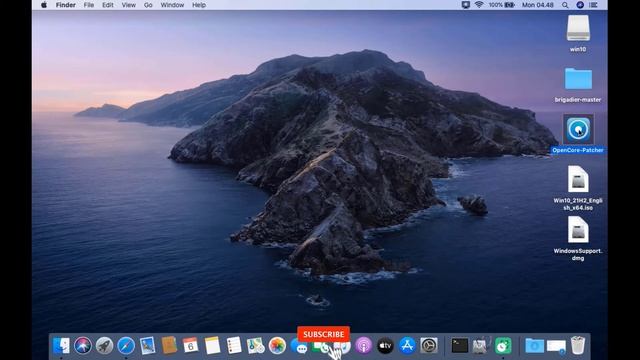This screenshot has width=640, height=360.
Task: Click the green clock app in Dock
Action: (503, 346)
